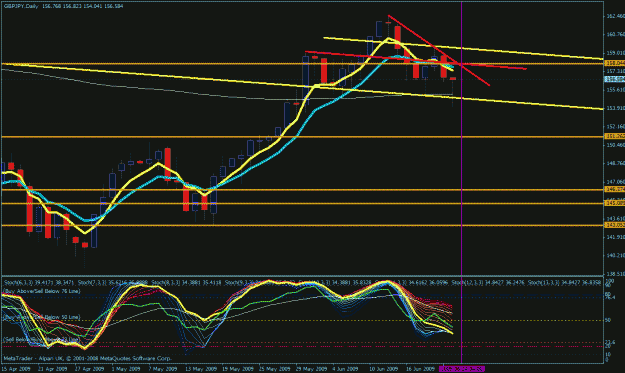
Task: Click the 50 level on stochastic scale
Action: (608, 320)
